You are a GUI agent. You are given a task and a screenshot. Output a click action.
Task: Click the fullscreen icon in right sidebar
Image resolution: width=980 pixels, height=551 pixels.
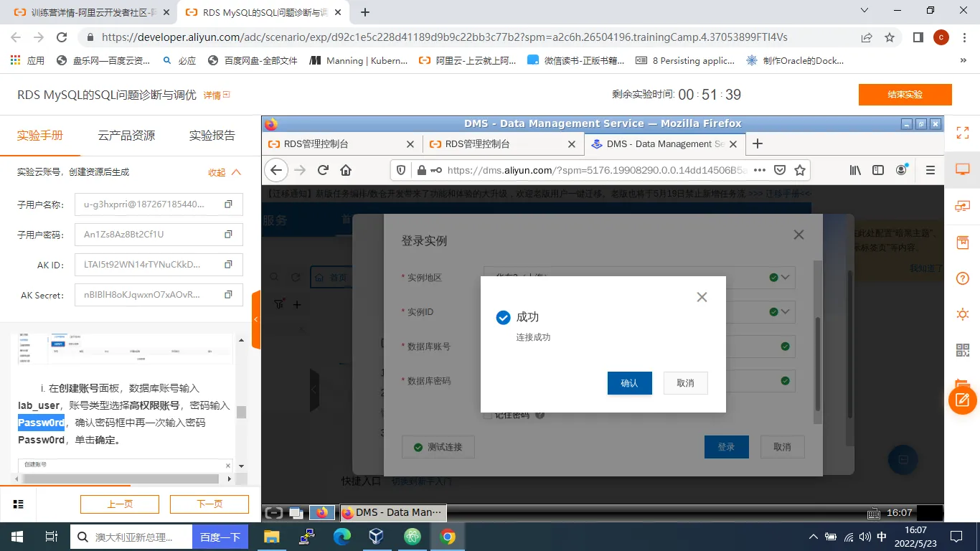coord(963,133)
